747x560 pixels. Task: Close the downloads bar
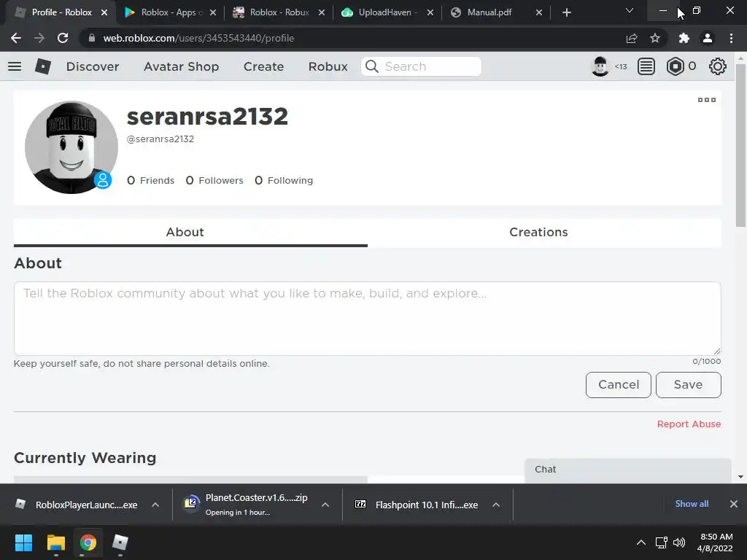[x=734, y=504]
